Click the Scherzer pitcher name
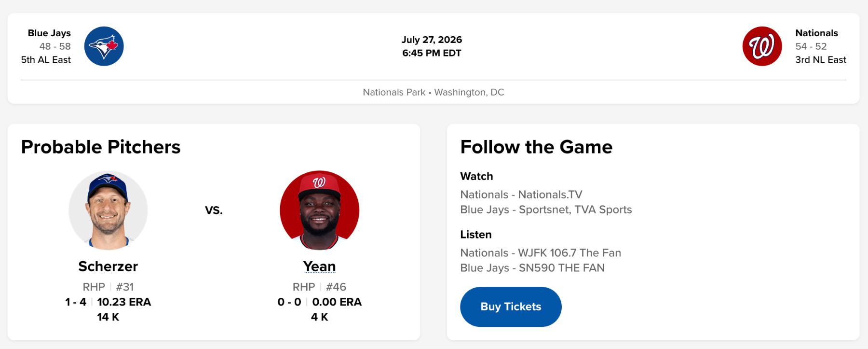 click(x=108, y=266)
